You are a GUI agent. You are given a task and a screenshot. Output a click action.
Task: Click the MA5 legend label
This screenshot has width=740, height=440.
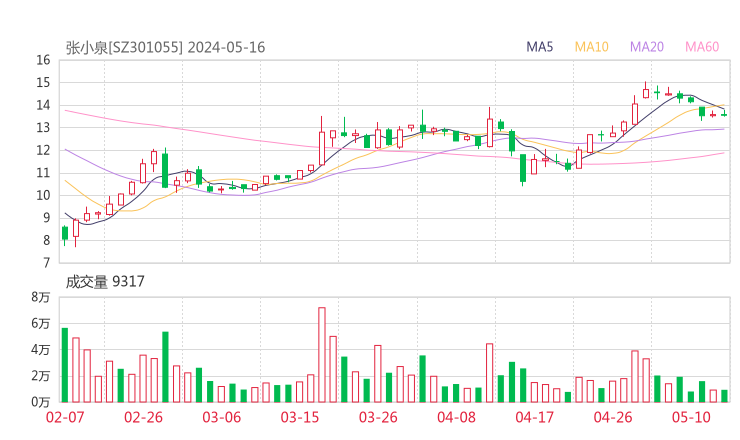point(539,47)
